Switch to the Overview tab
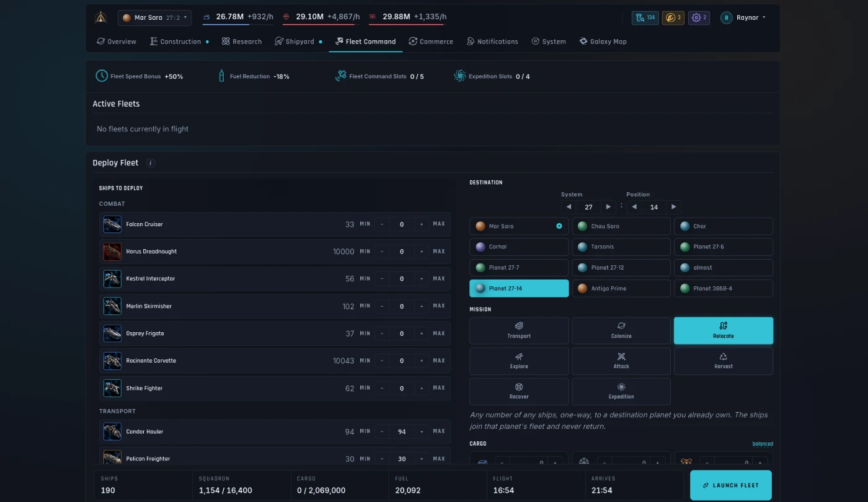Image resolution: width=868 pixels, height=502 pixels. point(117,42)
